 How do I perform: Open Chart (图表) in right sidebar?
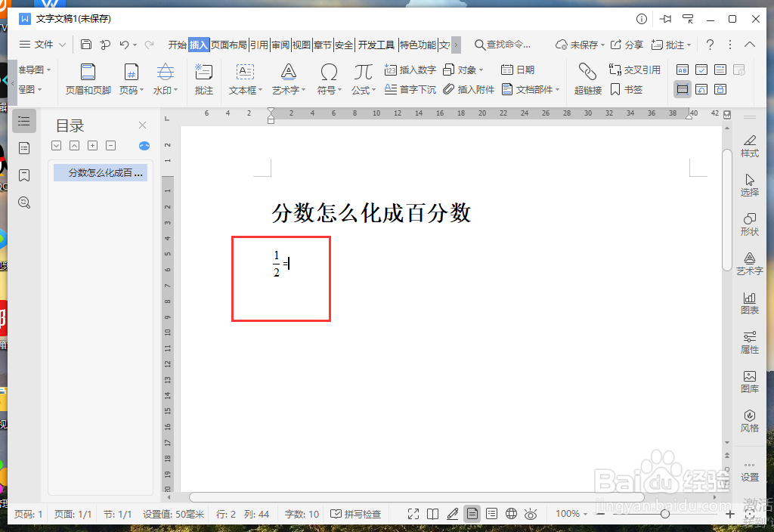(x=749, y=303)
